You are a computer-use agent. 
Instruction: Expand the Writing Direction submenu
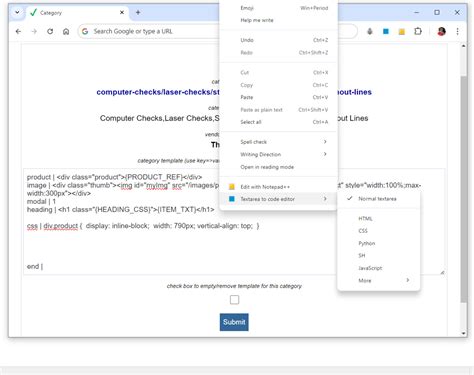[278, 154]
